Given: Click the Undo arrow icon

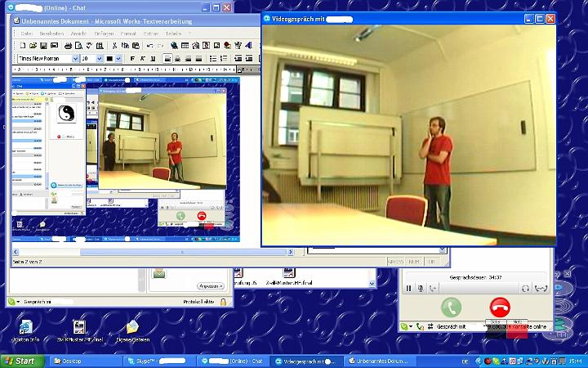Looking at the screenshot, I should click(149, 46).
